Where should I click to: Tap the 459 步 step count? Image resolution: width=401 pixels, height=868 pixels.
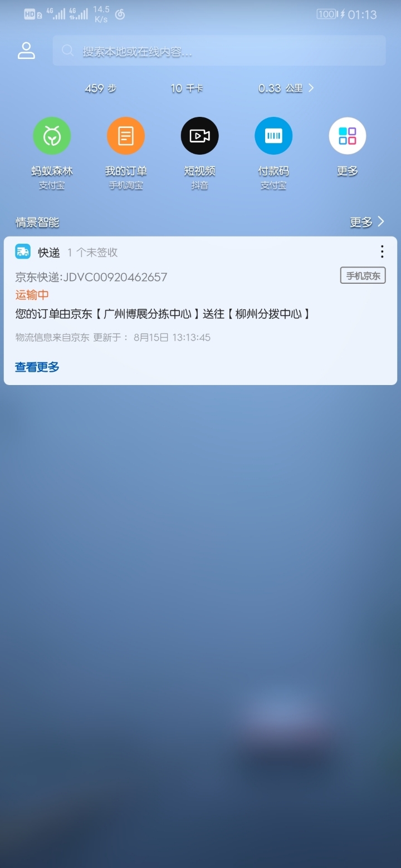point(100,88)
